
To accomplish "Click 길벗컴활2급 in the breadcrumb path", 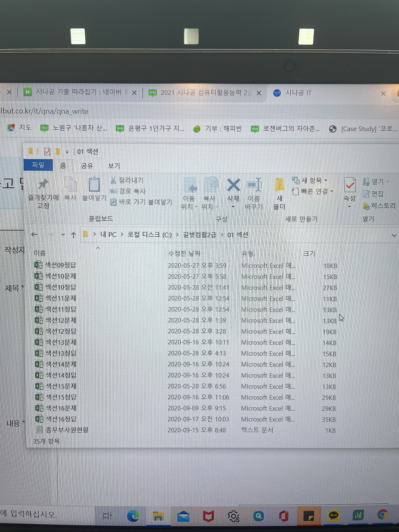I will tap(200, 234).
